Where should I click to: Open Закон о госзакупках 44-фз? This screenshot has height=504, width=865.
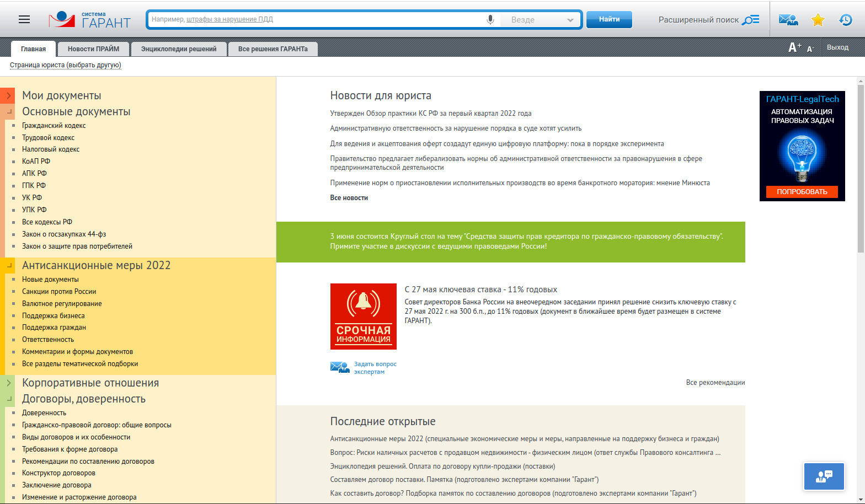tap(64, 234)
